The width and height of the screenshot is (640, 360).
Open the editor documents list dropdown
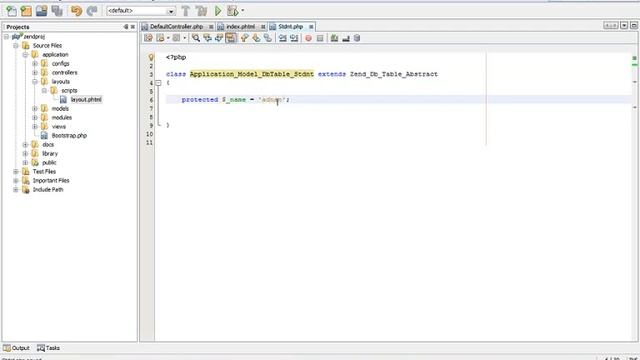pos(624,25)
